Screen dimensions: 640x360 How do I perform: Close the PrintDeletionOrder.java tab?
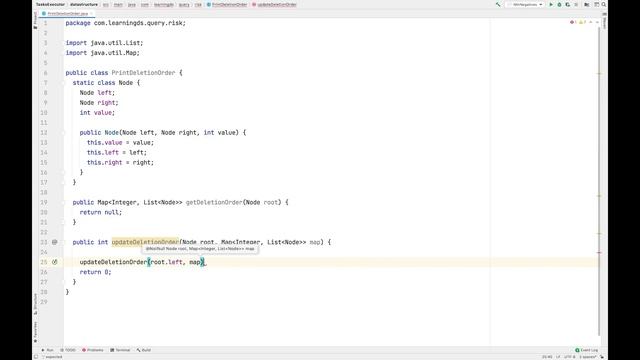click(91, 13)
